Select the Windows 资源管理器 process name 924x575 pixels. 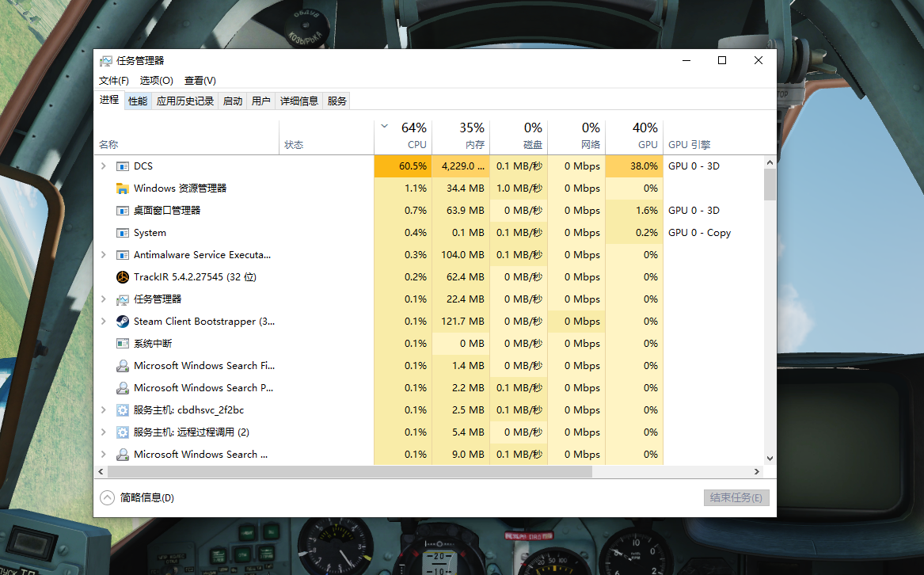[x=181, y=188]
